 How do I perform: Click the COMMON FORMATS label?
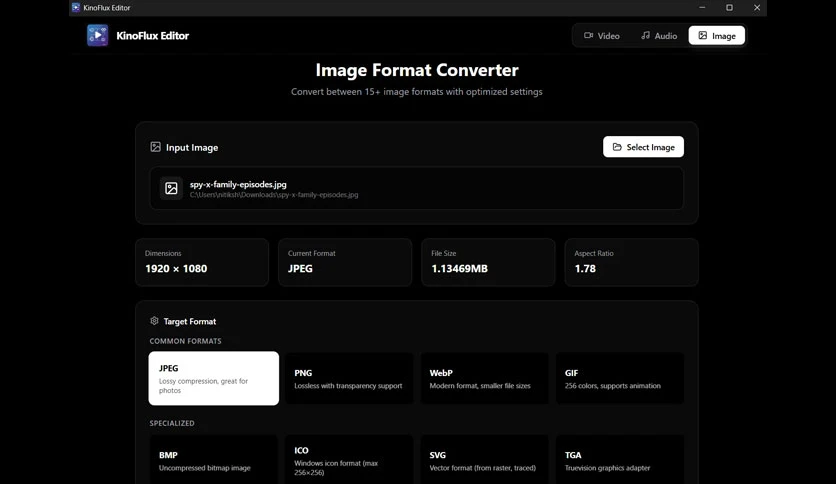coord(186,341)
